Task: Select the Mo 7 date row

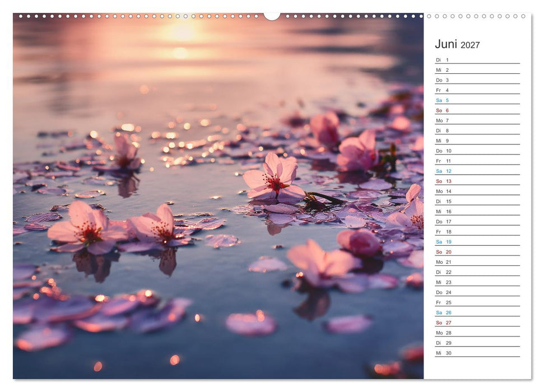Action: click(477, 120)
